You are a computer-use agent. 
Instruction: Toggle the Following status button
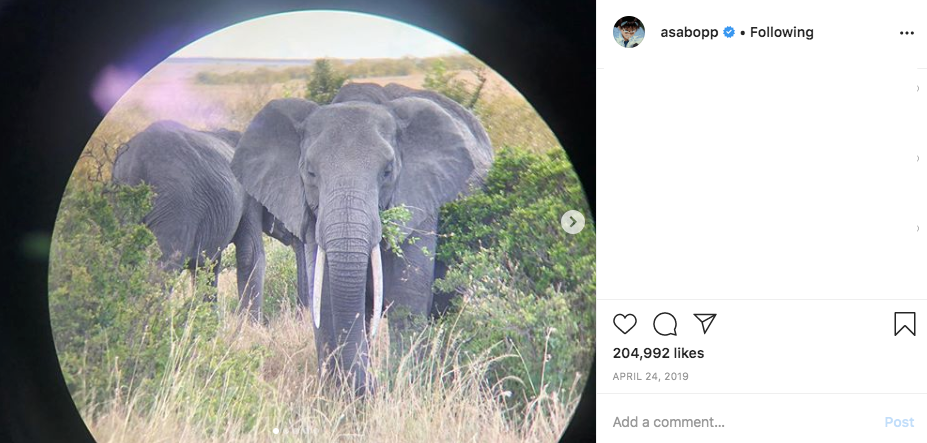pos(782,32)
